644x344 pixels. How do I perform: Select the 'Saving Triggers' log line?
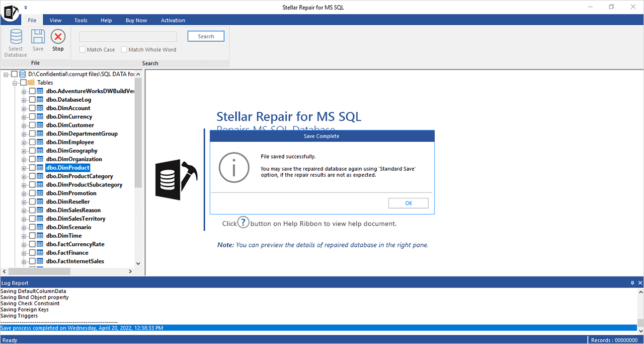pos(19,316)
